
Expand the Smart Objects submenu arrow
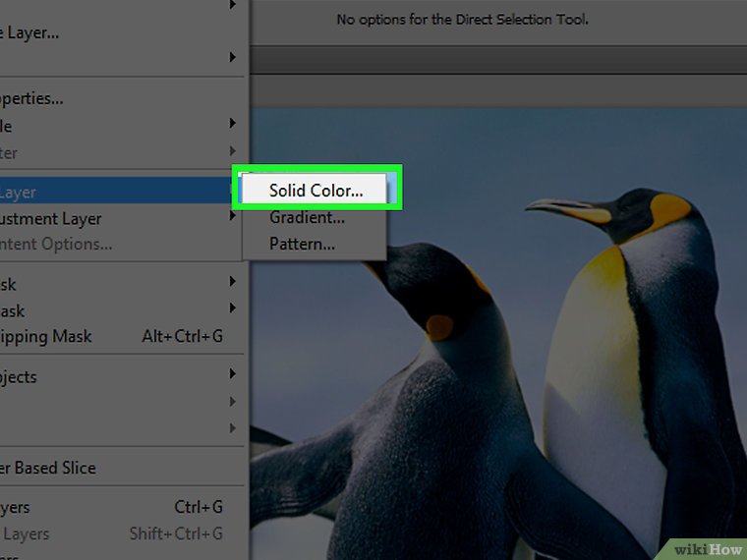(233, 374)
